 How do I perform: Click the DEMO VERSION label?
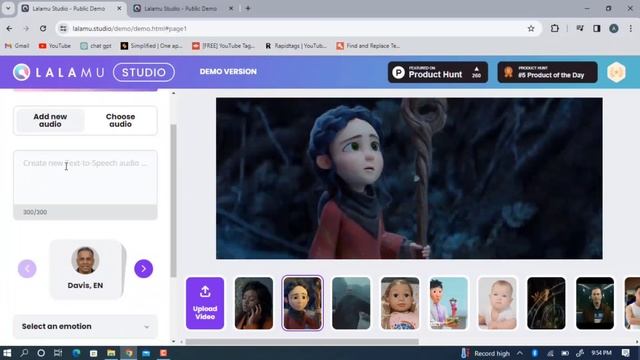(228, 71)
